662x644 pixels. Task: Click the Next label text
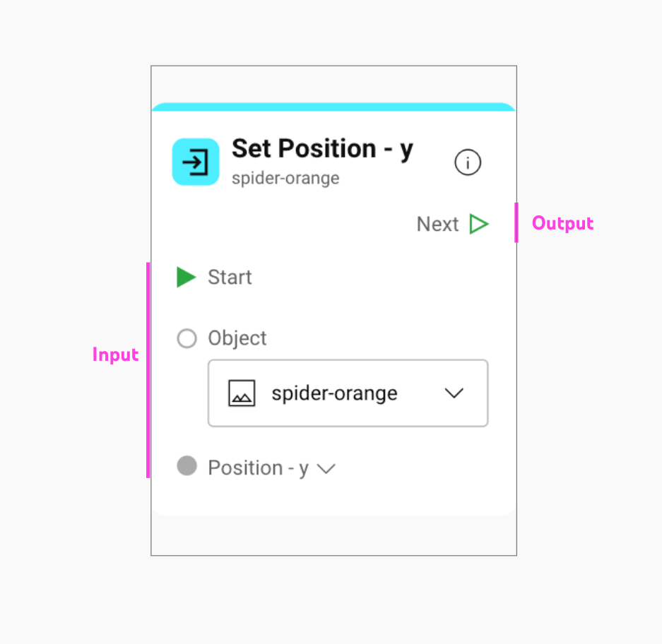437,225
